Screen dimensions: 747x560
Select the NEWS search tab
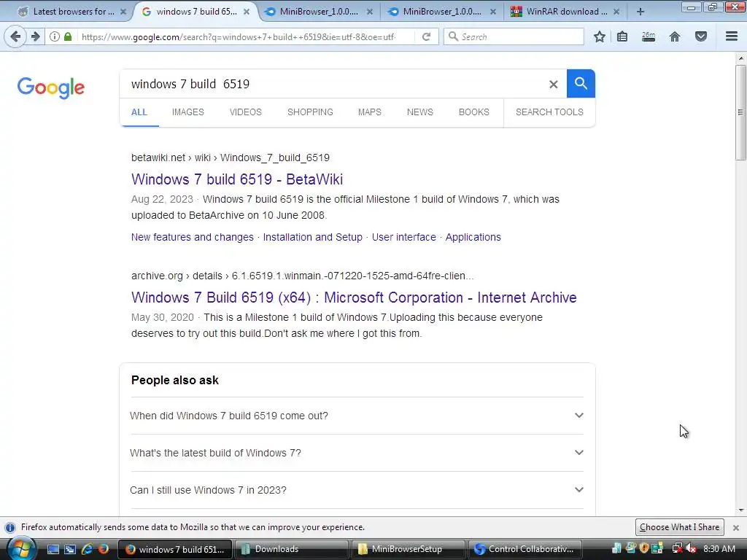tap(419, 112)
